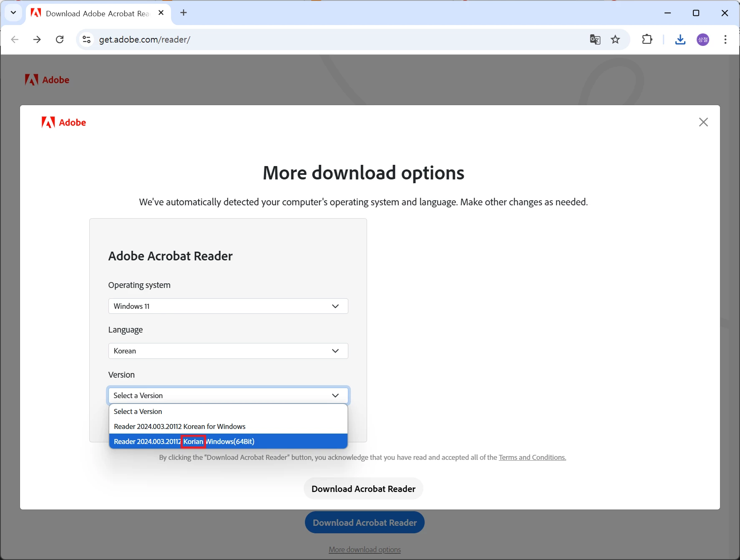Open the Operating system dropdown Windows 11

pos(228,306)
